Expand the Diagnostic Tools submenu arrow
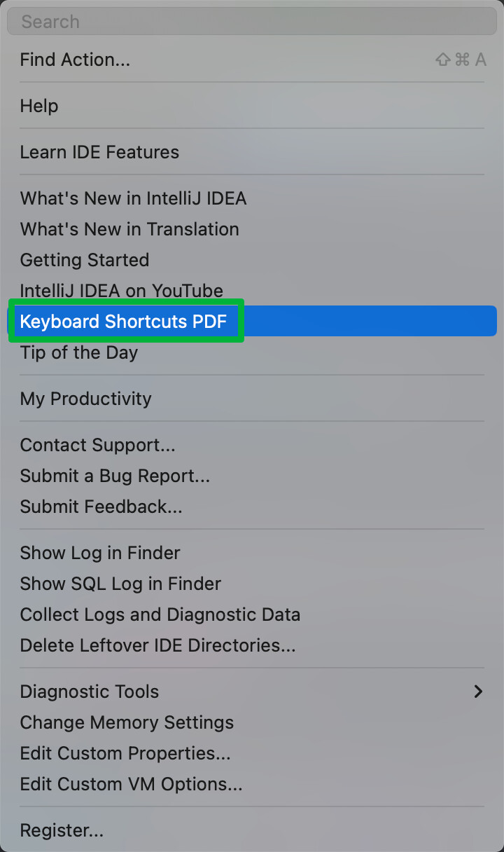 coord(479,692)
